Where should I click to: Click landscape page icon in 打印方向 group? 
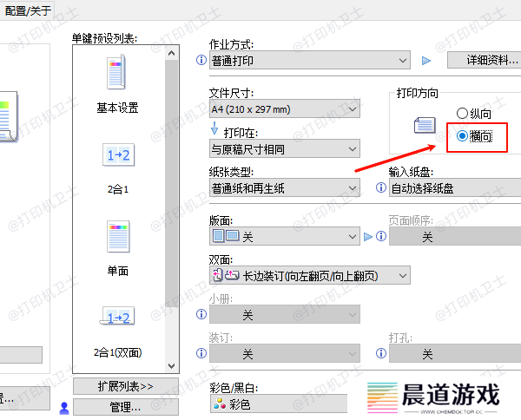point(425,125)
